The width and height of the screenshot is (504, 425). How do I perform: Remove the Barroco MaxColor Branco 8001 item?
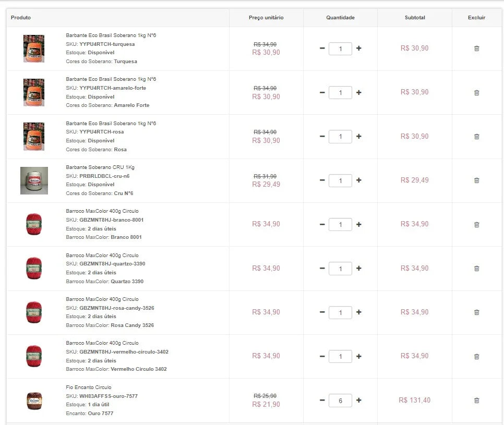(476, 224)
